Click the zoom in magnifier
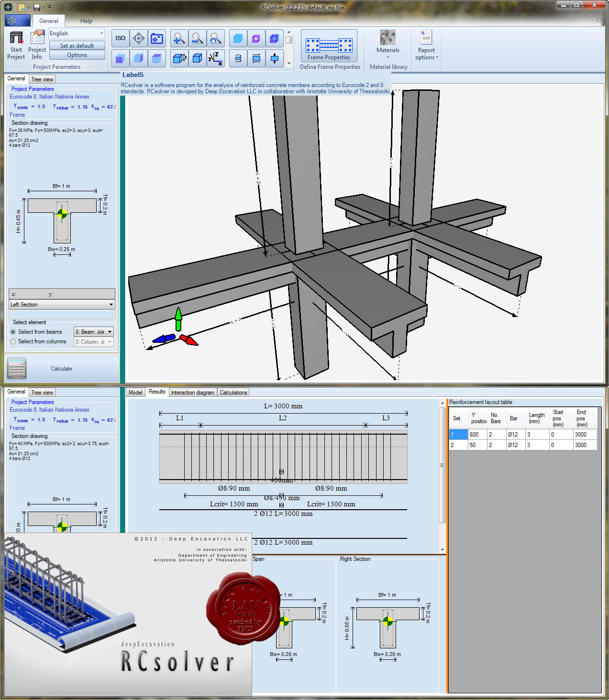 coord(179,38)
